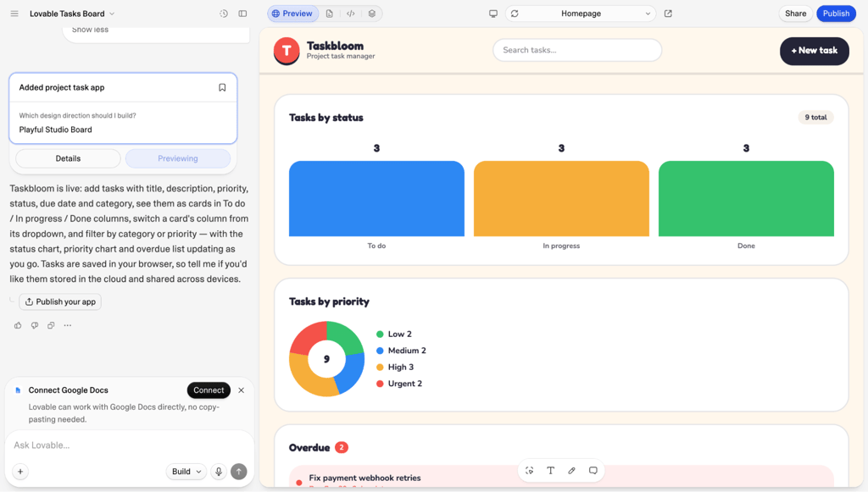This screenshot has height=492, width=868.
Task: Click the select element tool in floating toolbar
Action: click(529, 471)
